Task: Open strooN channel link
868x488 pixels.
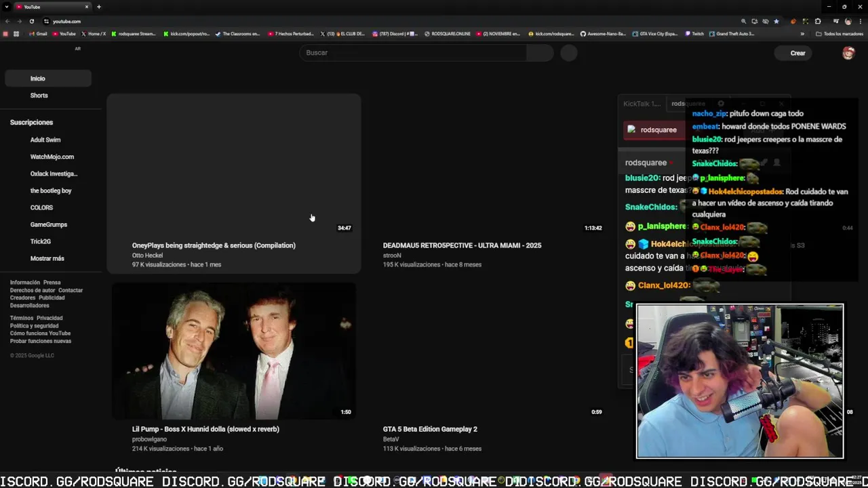Action: coord(392,256)
